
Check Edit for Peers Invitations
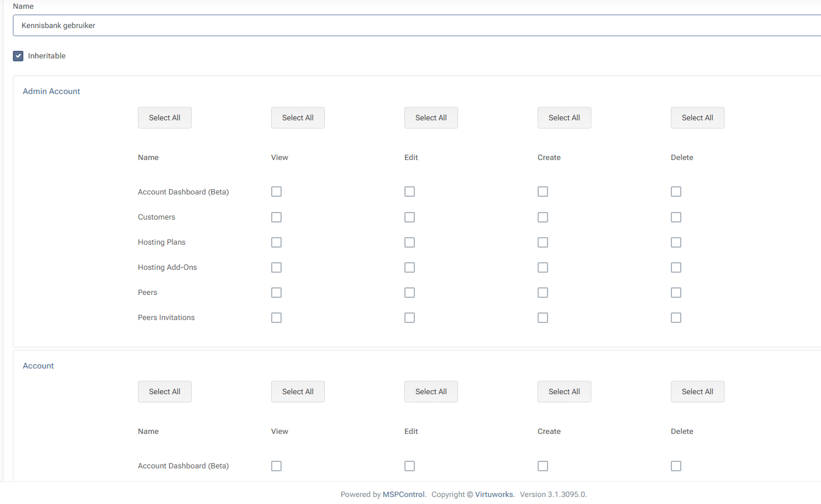(x=410, y=318)
